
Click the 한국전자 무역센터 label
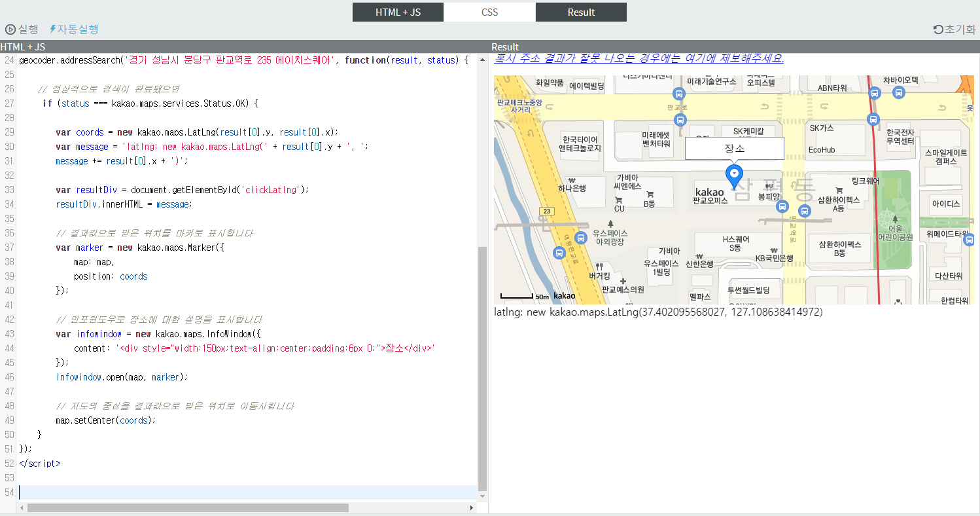pos(900,136)
